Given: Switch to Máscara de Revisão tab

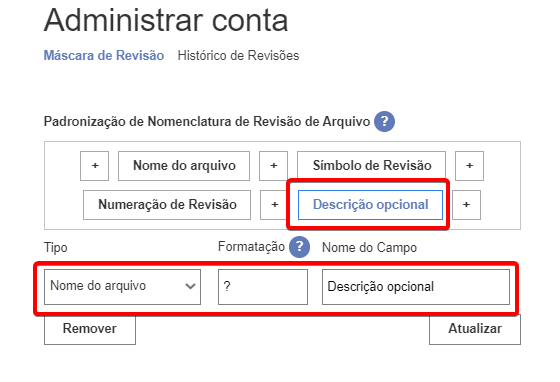Looking at the screenshot, I should pos(104,55).
